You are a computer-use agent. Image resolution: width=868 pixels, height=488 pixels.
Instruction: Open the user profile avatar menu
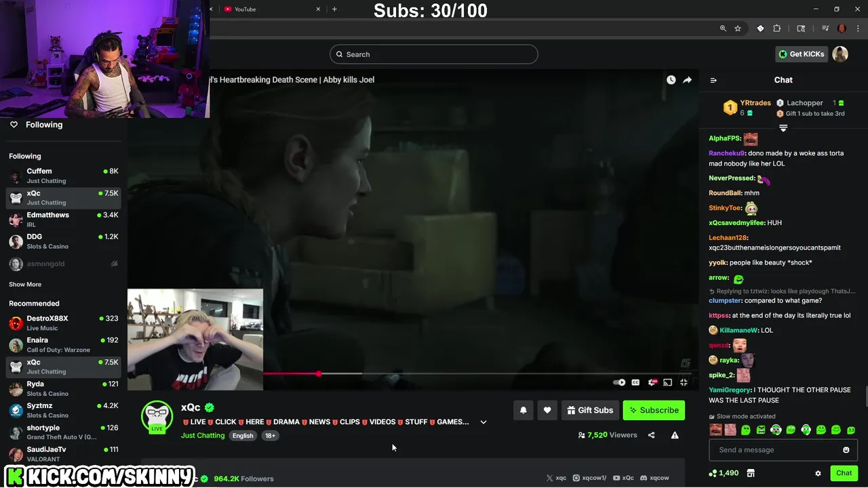(840, 54)
